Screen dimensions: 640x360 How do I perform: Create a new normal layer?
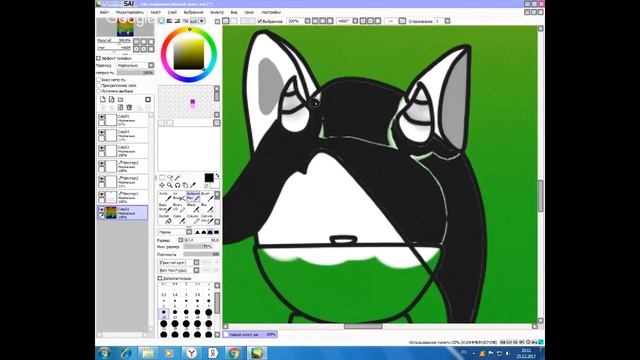coord(103,99)
